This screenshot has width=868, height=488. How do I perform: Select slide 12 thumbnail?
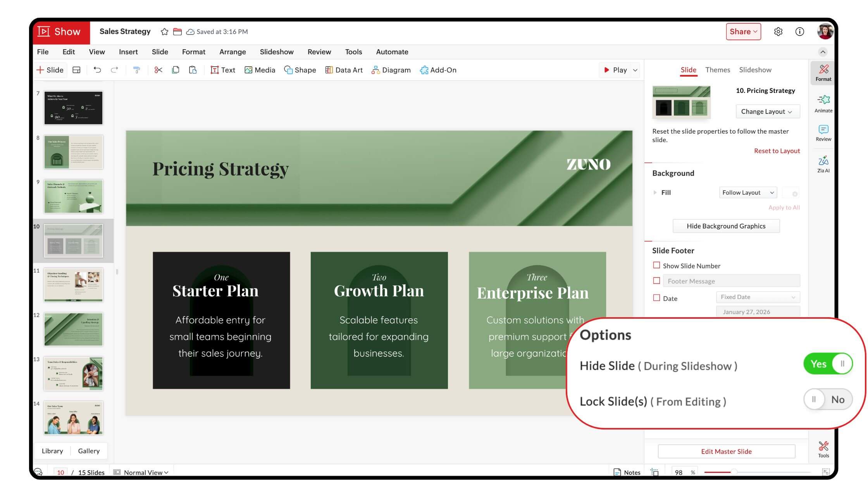tap(73, 330)
